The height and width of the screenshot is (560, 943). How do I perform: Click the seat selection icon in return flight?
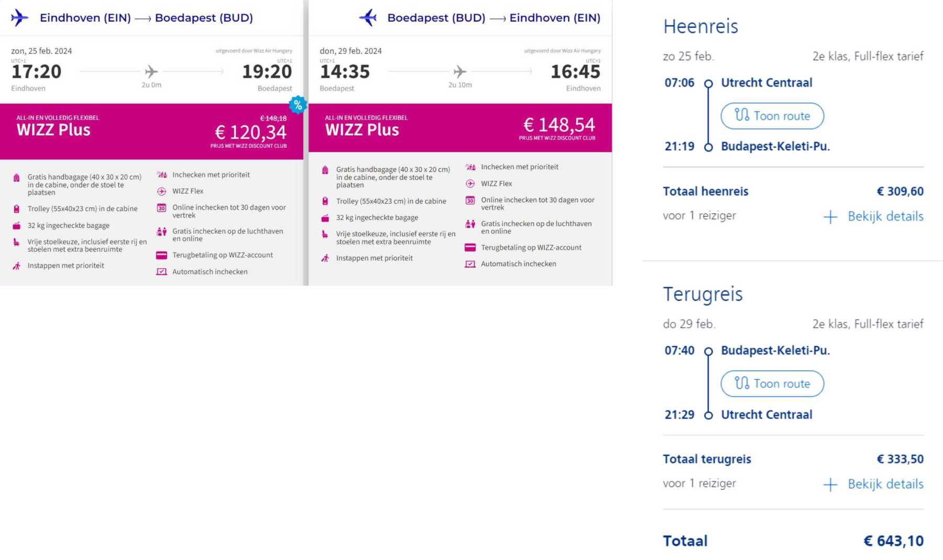[x=325, y=234]
